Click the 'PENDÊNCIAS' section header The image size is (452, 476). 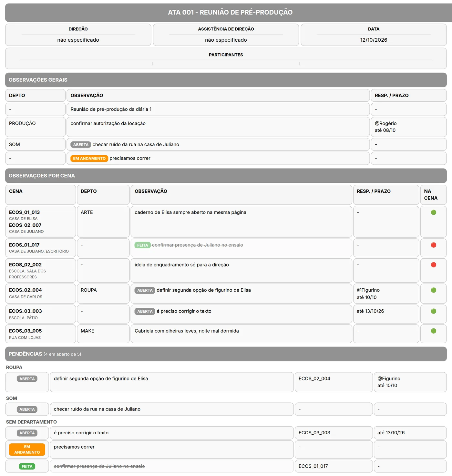click(x=226, y=354)
